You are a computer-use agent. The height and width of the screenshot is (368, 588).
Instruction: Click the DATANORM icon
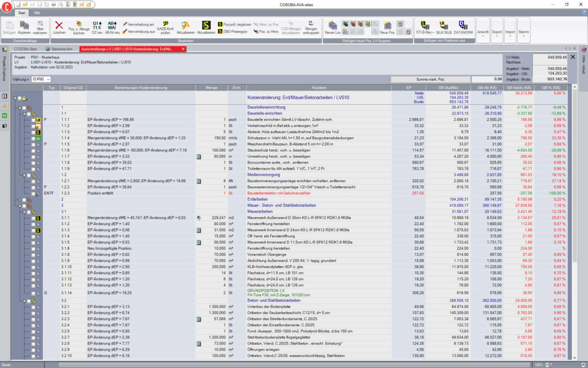(x=463, y=28)
